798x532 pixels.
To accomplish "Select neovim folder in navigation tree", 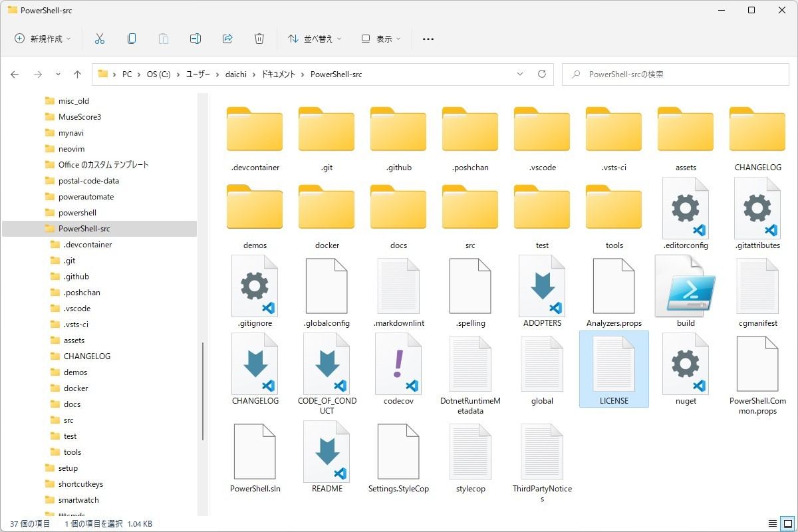I will click(x=71, y=149).
